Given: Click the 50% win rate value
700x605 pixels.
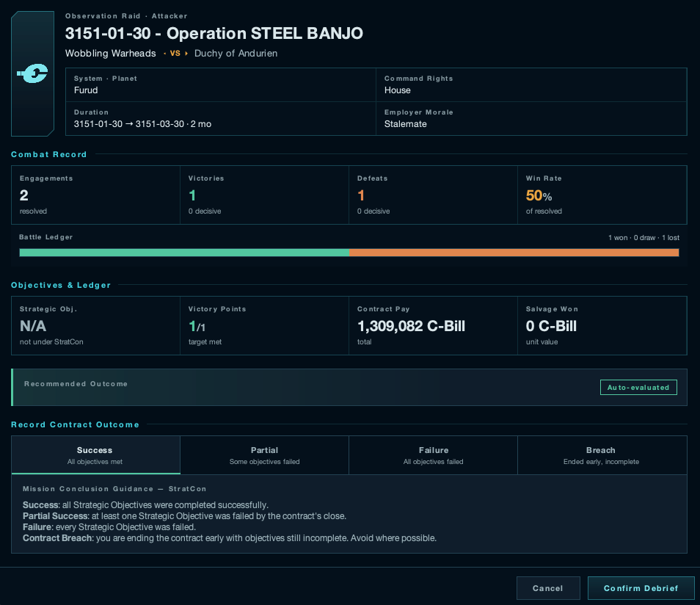Looking at the screenshot, I should click(539, 196).
